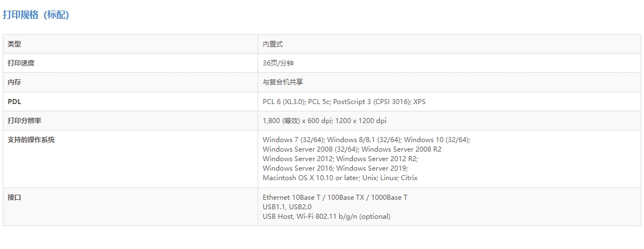
Task: Click the Windows Server 2019 line
Action: 372,168
